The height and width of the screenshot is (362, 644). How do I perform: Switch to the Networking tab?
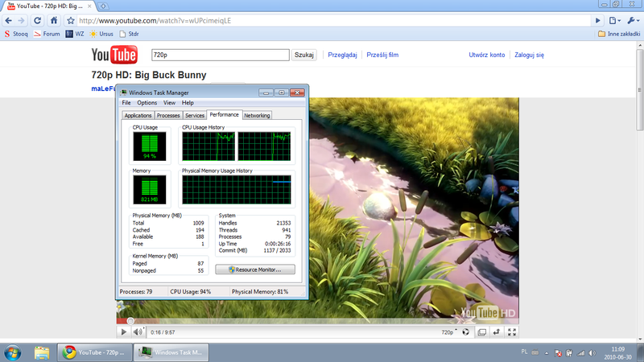tap(257, 115)
